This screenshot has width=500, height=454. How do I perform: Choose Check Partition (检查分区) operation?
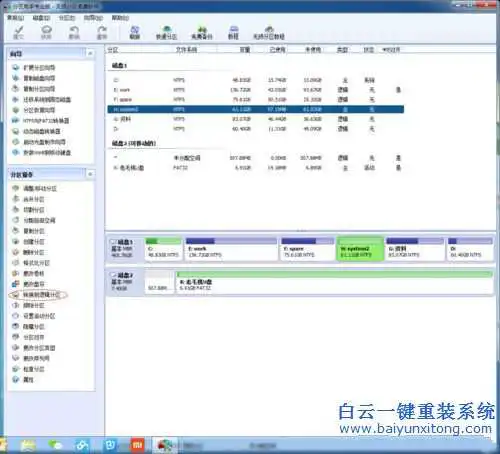coord(29,369)
